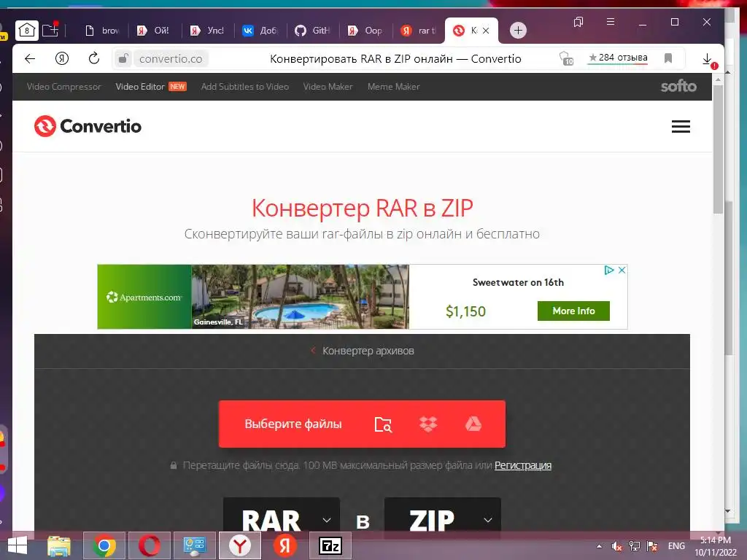Show hidden system tray icons
747x560 pixels.
599,546
